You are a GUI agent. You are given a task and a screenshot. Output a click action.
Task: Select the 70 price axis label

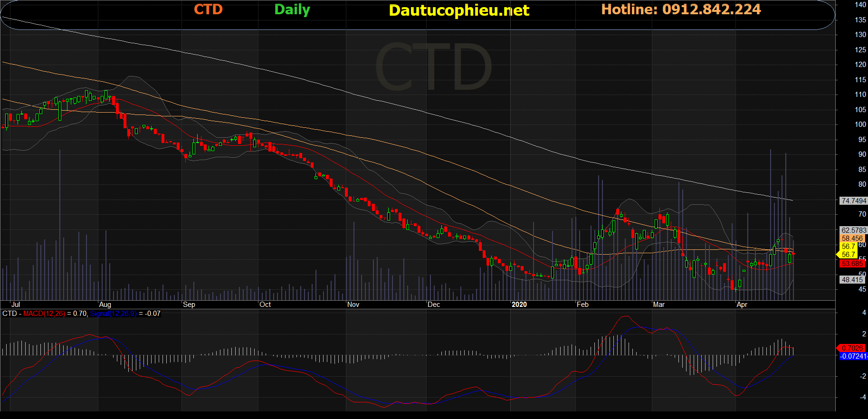click(862, 214)
